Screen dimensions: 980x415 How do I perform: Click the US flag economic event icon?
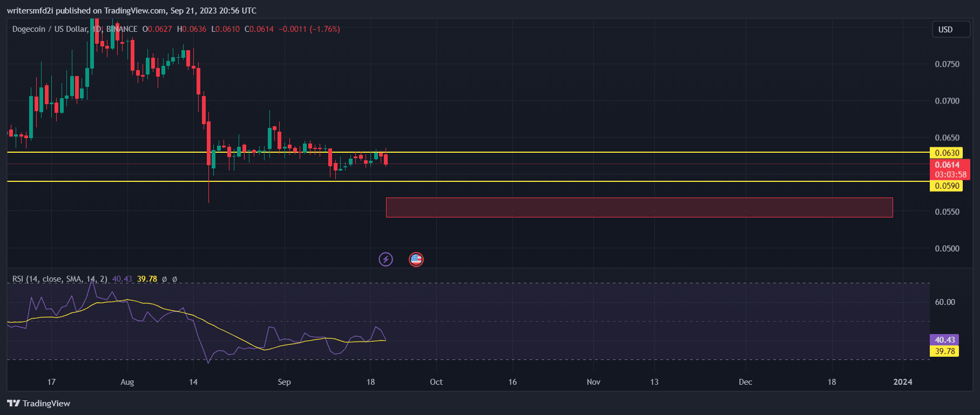(x=416, y=260)
